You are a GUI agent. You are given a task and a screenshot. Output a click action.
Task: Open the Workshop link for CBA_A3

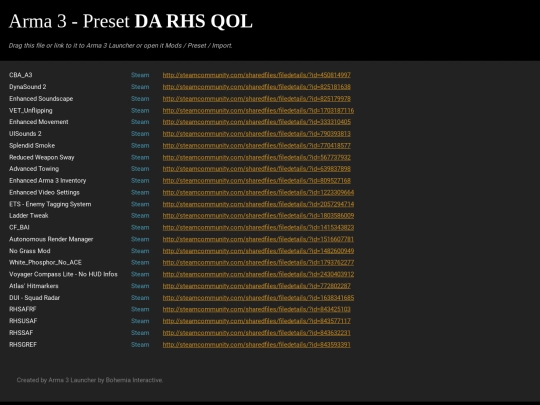[257, 75]
